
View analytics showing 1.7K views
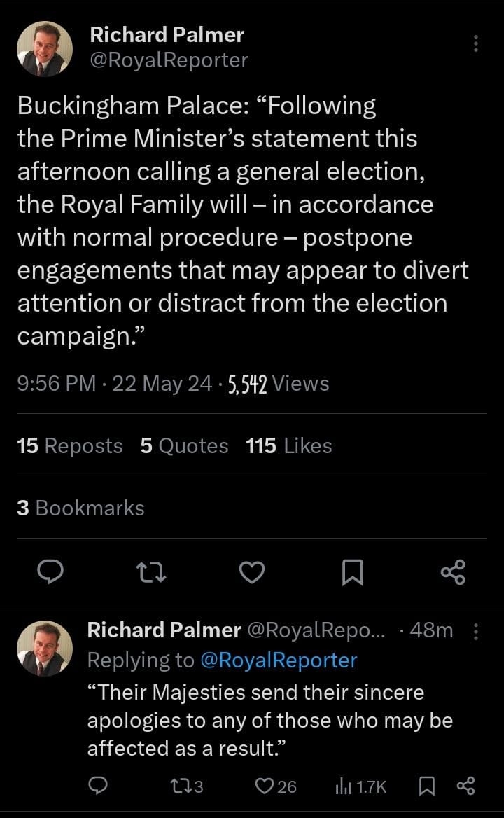360,787
